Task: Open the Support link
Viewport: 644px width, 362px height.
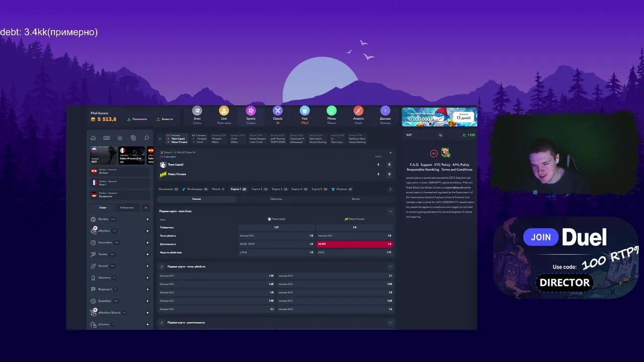Action: tap(426, 164)
